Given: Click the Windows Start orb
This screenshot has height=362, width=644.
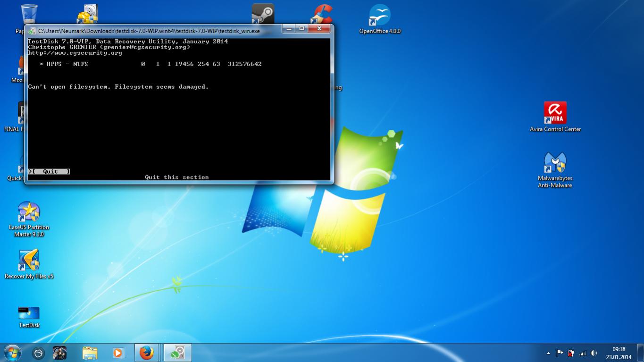Looking at the screenshot, I should point(12,353).
